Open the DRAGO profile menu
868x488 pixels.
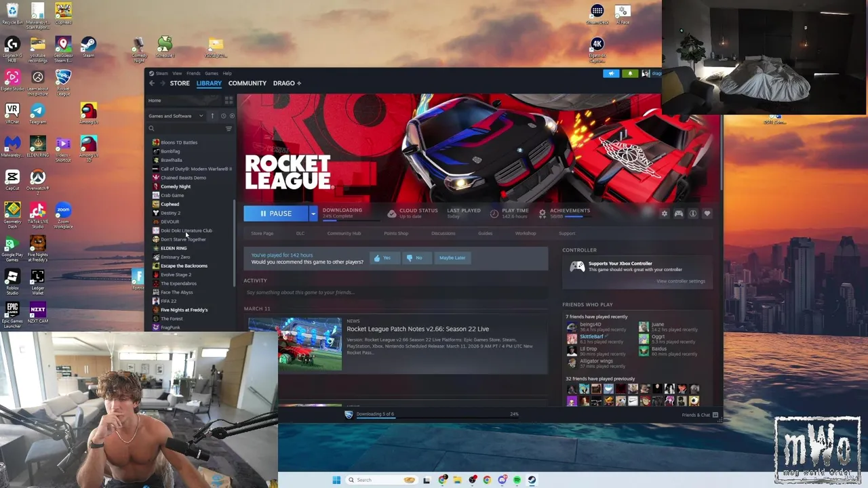tap(287, 83)
